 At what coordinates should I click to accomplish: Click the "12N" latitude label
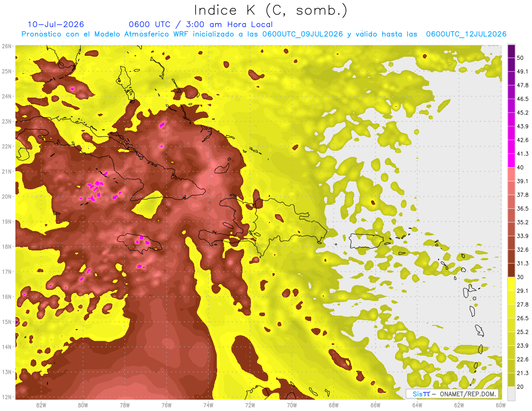7,397
